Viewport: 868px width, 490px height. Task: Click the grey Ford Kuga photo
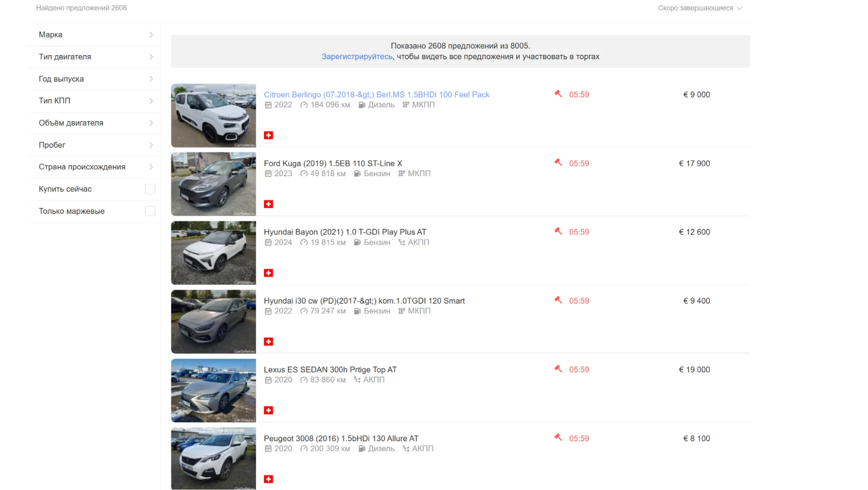coord(214,184)
